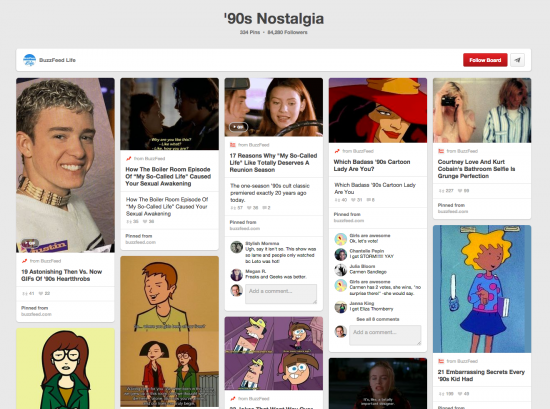Open buzzfeed.com source under 17 Reasons pin
This screenshot has width=550, height=409.
(244, 229)
